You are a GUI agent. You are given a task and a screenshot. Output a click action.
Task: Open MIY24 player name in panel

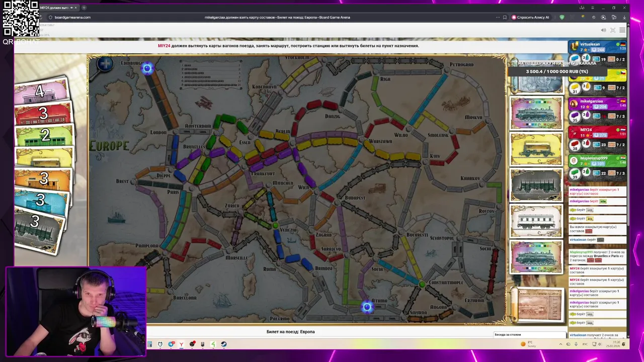pos(586,130)
